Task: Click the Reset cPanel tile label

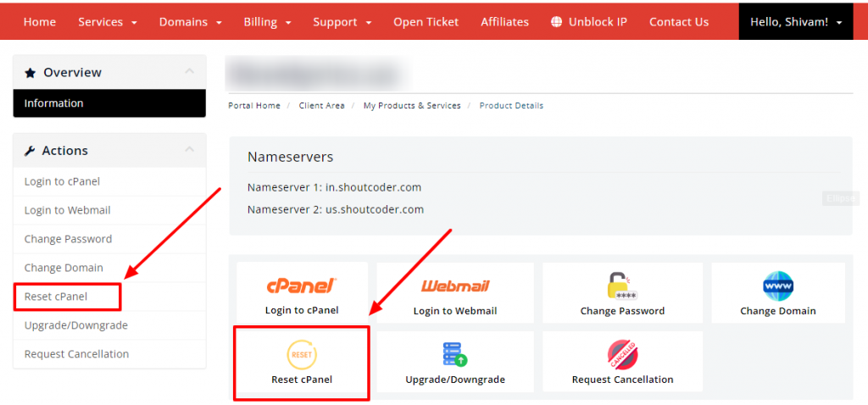Action: click(302, 380)
